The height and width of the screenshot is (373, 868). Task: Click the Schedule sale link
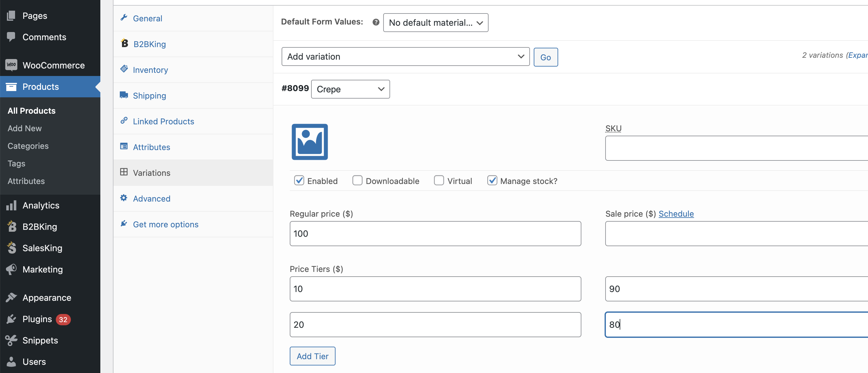(x=676, y=214)
